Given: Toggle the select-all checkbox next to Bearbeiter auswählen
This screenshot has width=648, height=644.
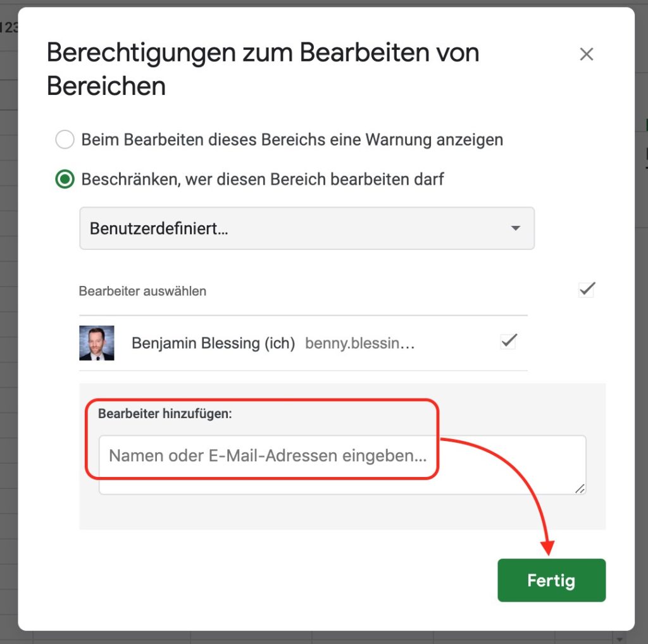Looking at the screenshot, I should (587, 290).
